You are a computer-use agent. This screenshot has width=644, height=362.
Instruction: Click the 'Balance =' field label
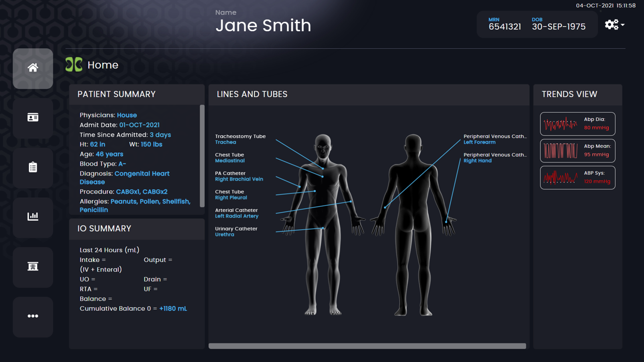96,299
